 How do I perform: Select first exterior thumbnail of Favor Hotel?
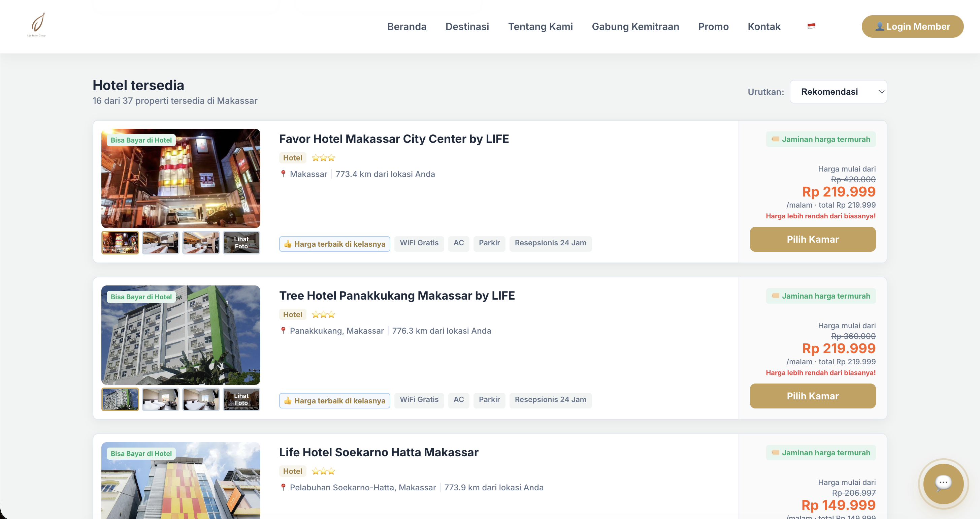click(120, 243)
